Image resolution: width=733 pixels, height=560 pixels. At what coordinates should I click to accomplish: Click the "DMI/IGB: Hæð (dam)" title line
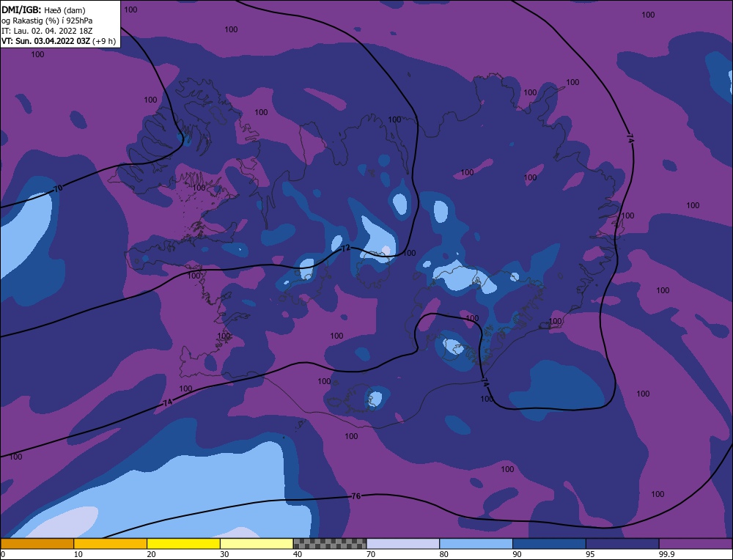[43, 10]
